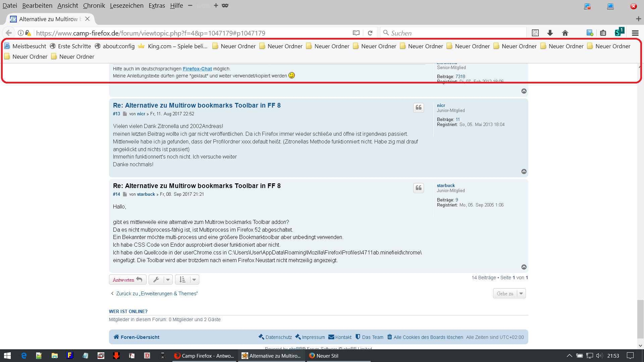This screenshot has height=362, width=644.
Task: Open the hamburger menu icon
Action: coord(635,33)
